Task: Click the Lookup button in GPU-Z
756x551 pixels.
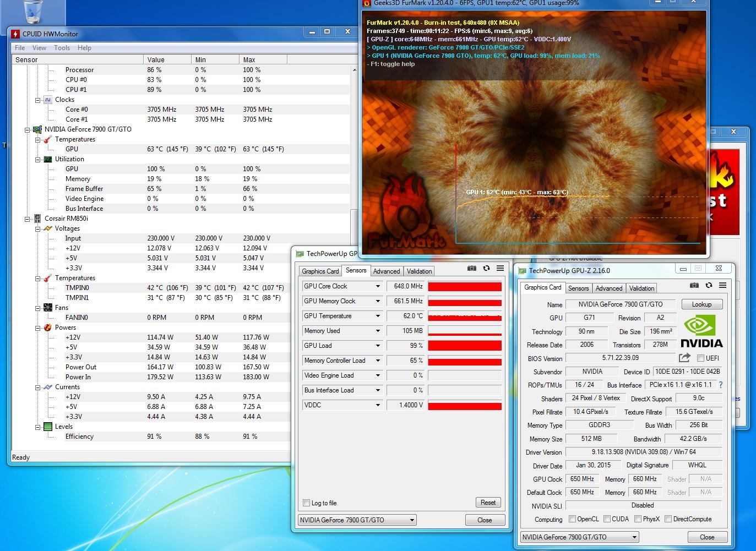Action: pos(702,304)
